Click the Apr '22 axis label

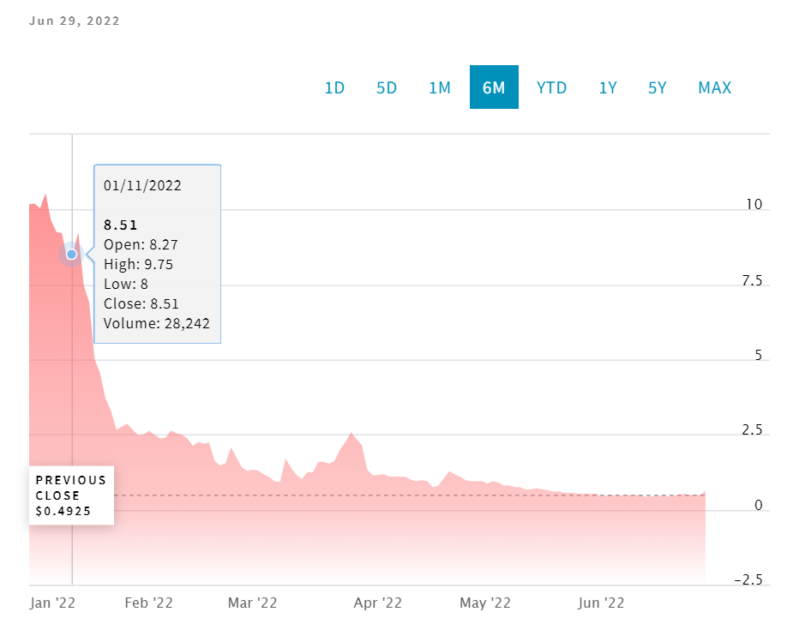pos(377,603)
